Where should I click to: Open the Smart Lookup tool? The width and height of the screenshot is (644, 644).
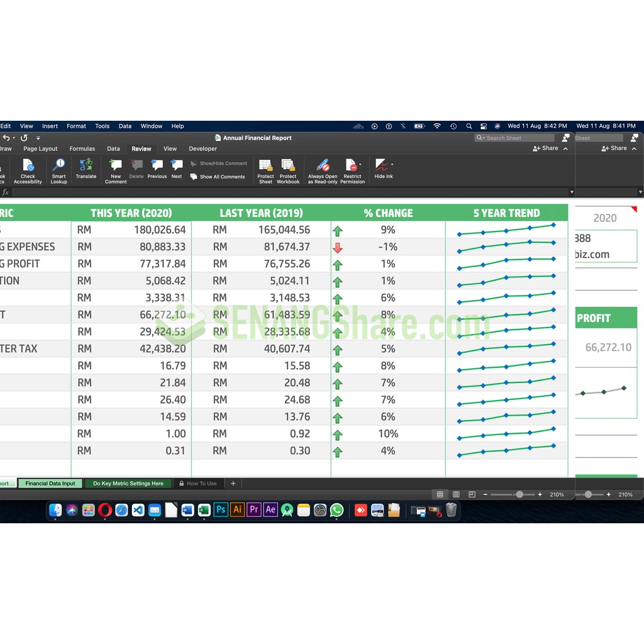pyautogui.click(x=58, y=171)
